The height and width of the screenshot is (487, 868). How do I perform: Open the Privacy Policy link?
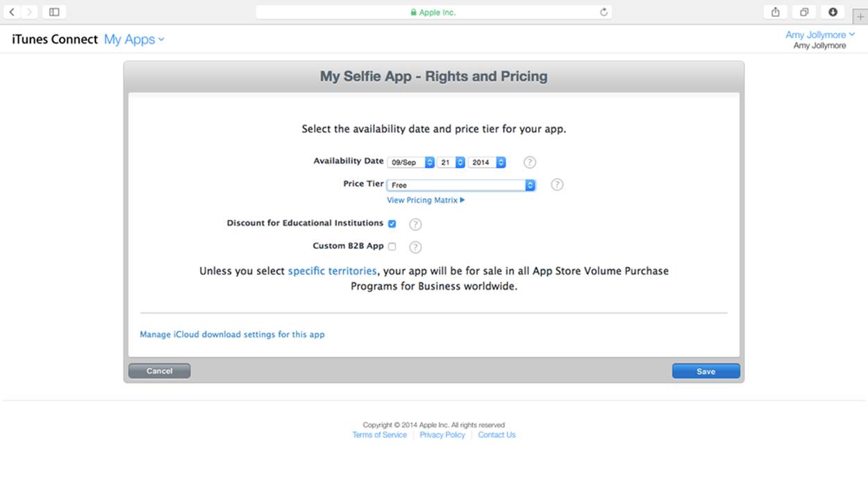point(442,435)
